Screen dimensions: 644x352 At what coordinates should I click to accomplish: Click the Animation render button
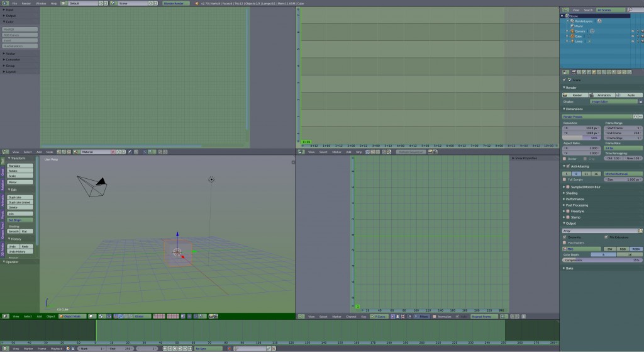point(602,95)
